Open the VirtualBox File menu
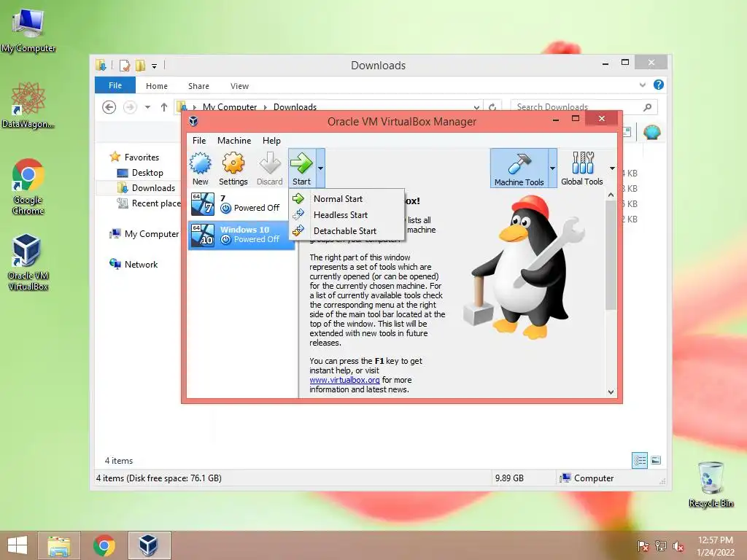This screenshot has width=747, height=560. pyautogui.click(x=199, y=141)
